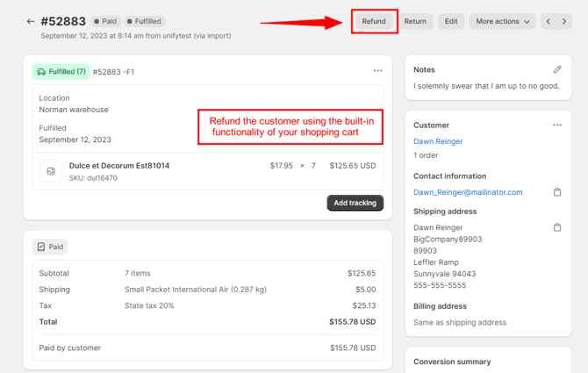Screen dimensions: 588x373
Task: Click the Paid status badge in payment card
Action: click(50, 247)
